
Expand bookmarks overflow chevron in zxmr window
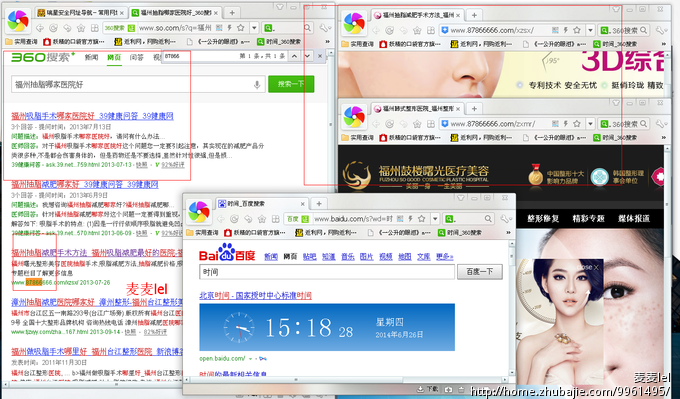(664, 137)
